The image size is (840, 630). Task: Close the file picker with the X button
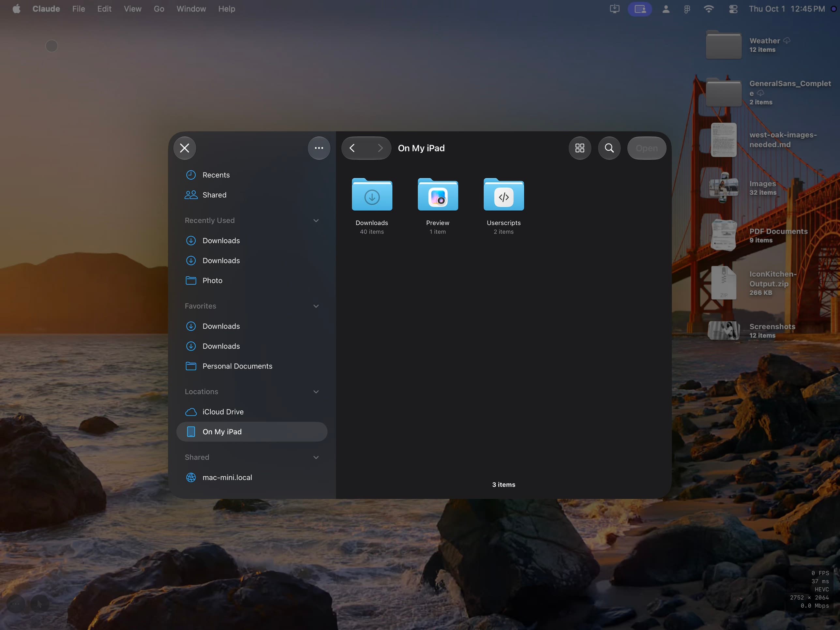coord(185,148)
